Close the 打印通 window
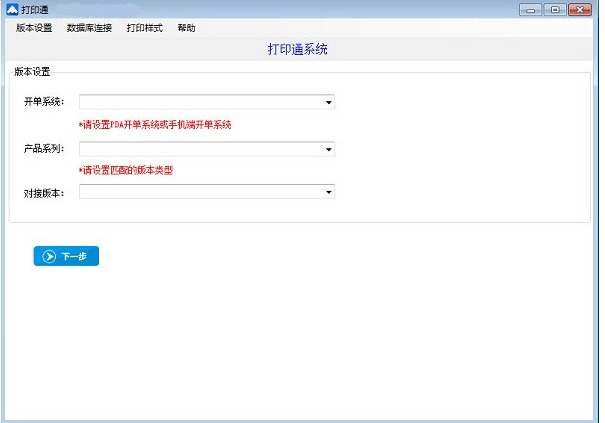The image size is (605, 423). click(580, 10)
